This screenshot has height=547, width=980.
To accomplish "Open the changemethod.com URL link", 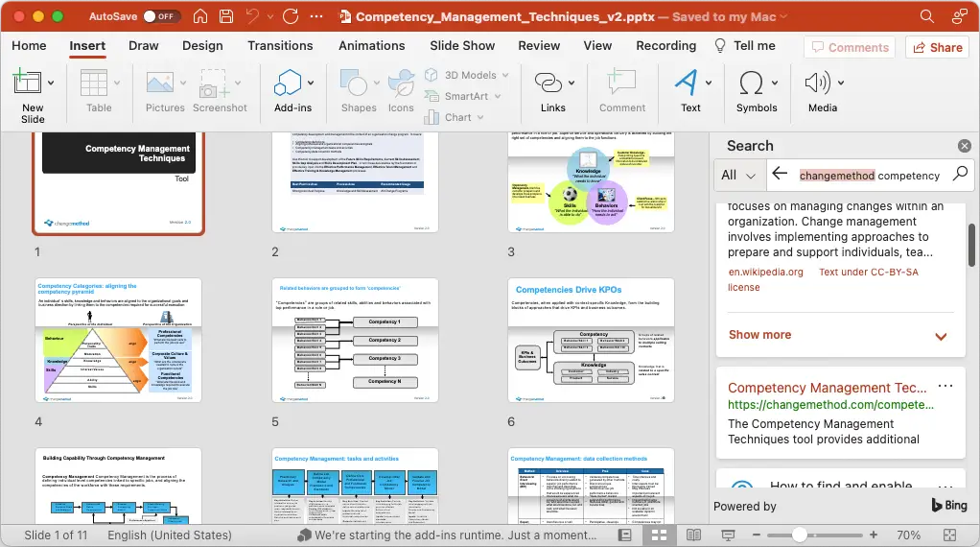I will [830, 404].
